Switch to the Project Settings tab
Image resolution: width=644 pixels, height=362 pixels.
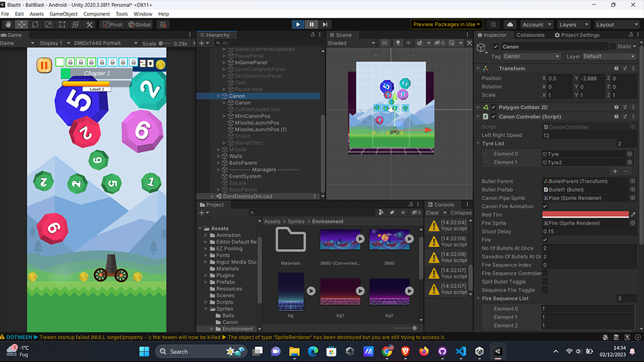tap(577, 35)
